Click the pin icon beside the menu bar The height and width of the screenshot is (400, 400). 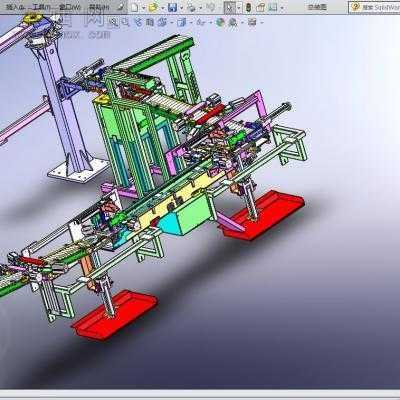point(121,7)
